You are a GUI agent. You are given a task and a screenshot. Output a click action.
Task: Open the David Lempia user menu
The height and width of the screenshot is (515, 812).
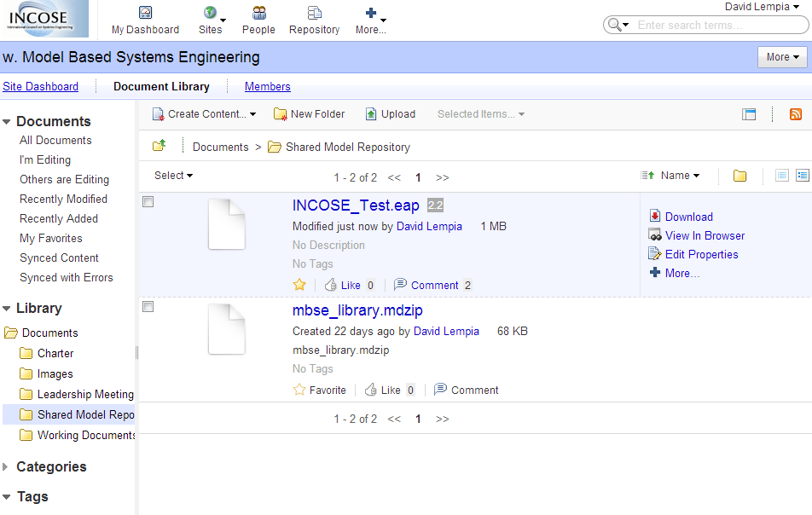(x=762, y=7)
